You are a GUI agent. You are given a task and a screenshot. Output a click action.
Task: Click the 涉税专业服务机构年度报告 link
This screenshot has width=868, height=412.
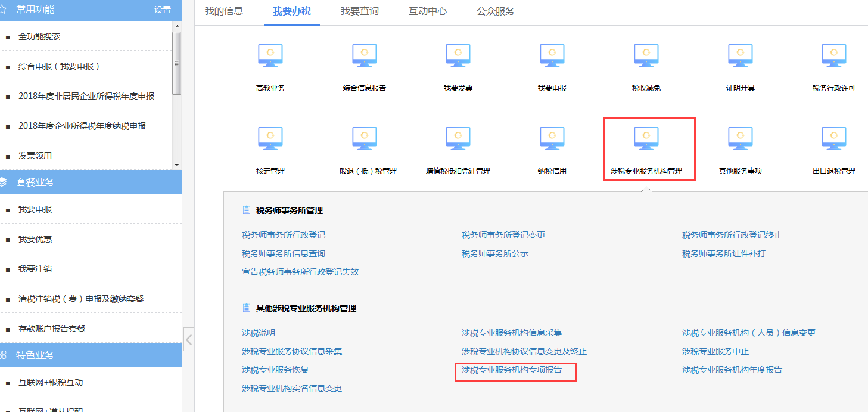pos(732,370)
